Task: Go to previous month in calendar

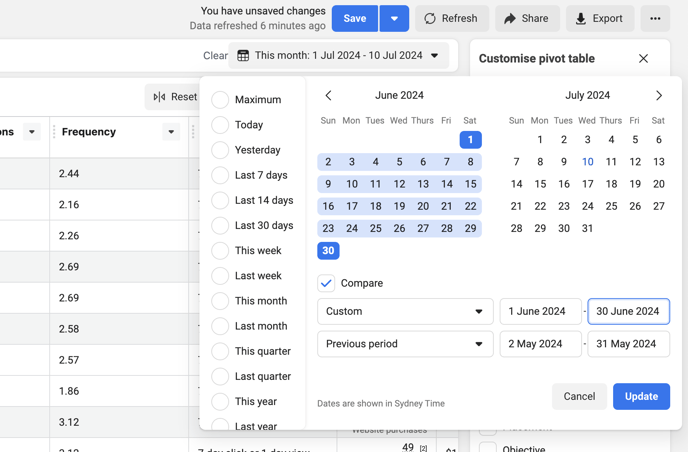Action: (x=328, y=95)
